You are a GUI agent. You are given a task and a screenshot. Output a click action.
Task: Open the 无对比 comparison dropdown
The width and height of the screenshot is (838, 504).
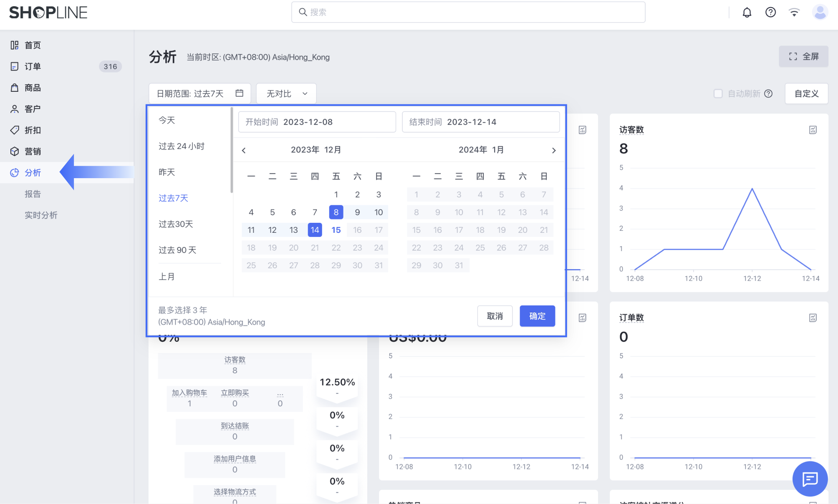(x=285, y=93)
